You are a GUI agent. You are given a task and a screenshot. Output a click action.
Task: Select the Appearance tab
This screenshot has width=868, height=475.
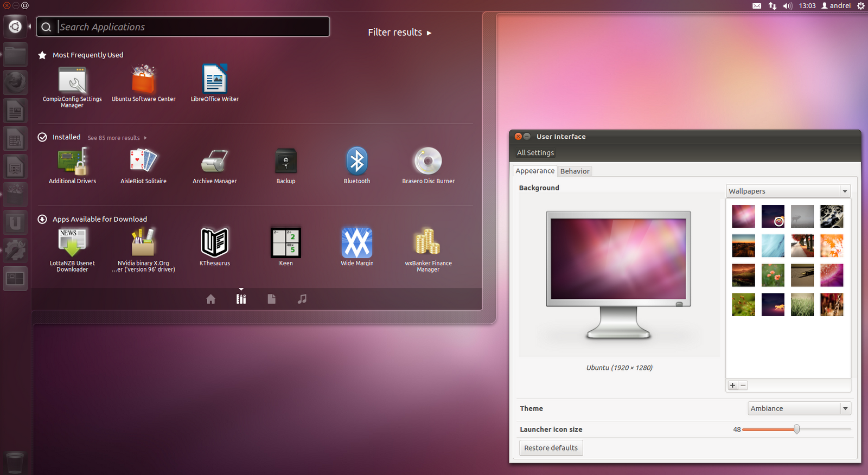point(535,171)
